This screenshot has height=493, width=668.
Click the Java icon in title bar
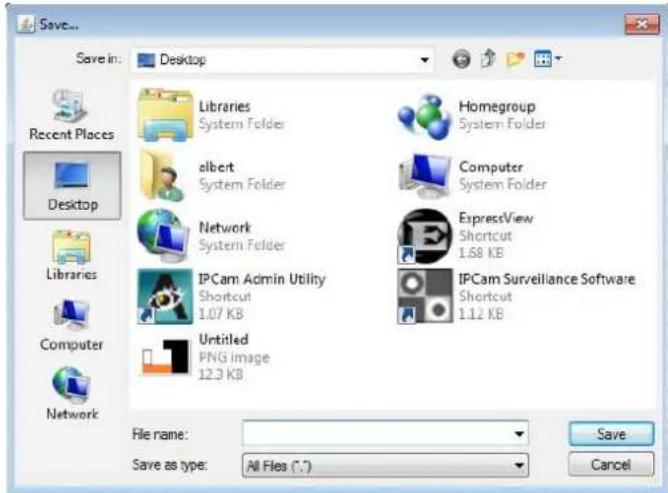coord(26,24)
